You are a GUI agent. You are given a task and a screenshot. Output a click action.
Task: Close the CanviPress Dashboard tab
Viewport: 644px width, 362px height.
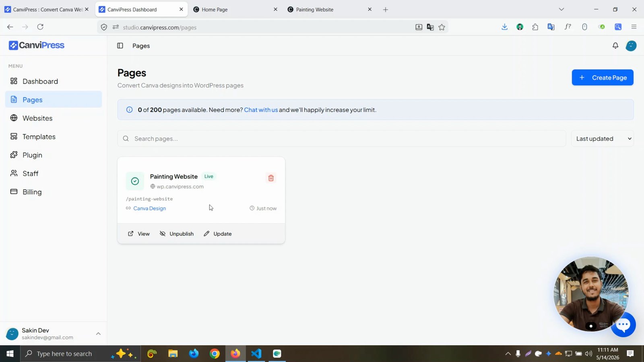(x=181, y=9)
